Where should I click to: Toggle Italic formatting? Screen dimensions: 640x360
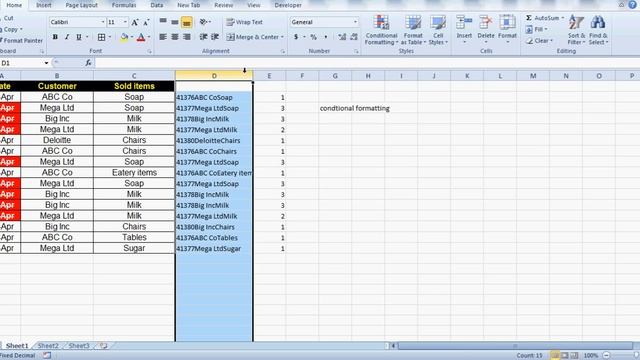[x=67, y=37]
